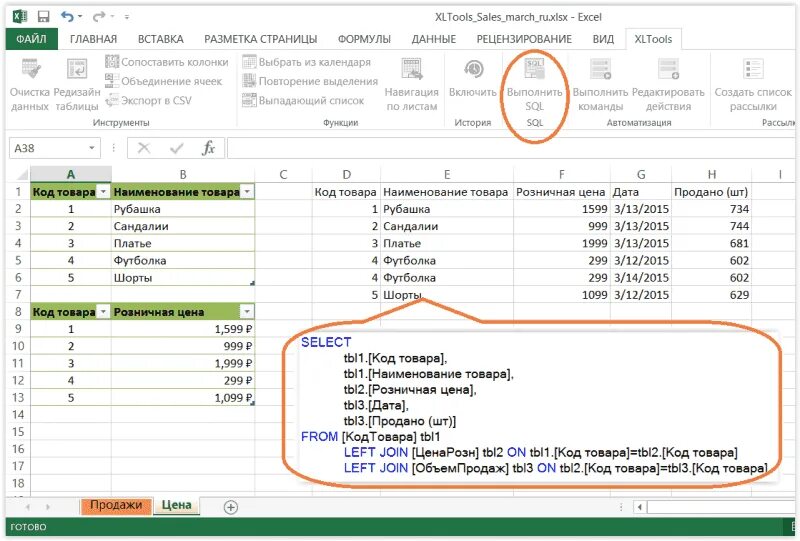Click Выпадающий список function
Image resolution: width=800 pixels, height=541 pixels.
click(x=304, y=101)
